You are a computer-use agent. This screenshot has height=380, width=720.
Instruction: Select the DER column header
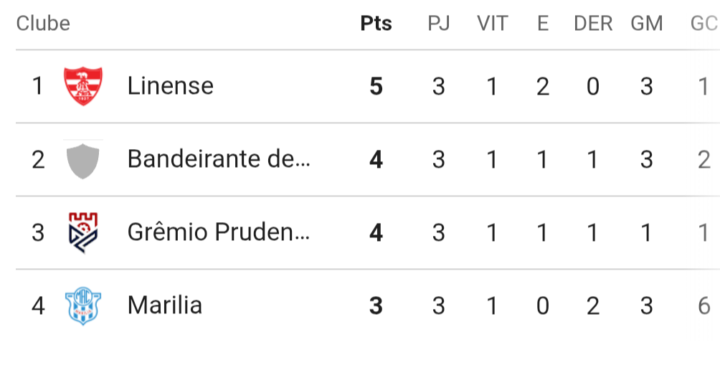593,23
